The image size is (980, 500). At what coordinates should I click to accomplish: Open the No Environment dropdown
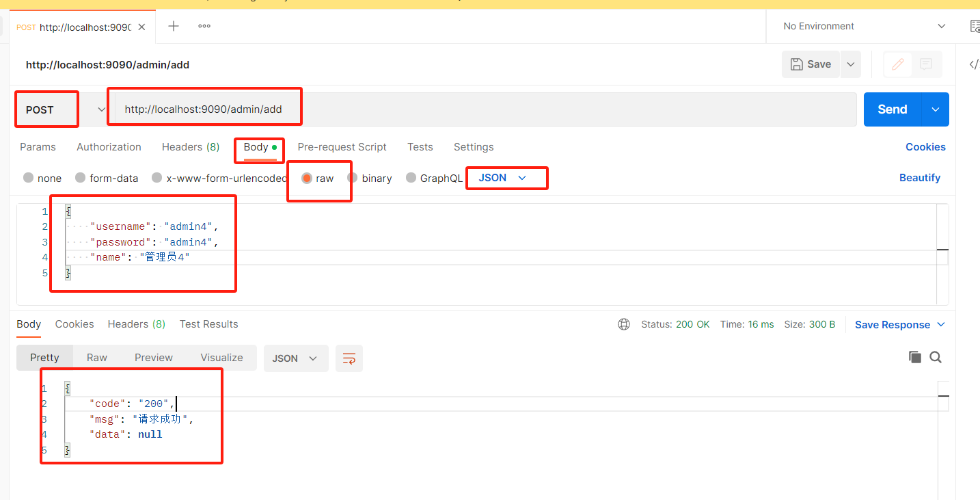[x=865, y=26]
